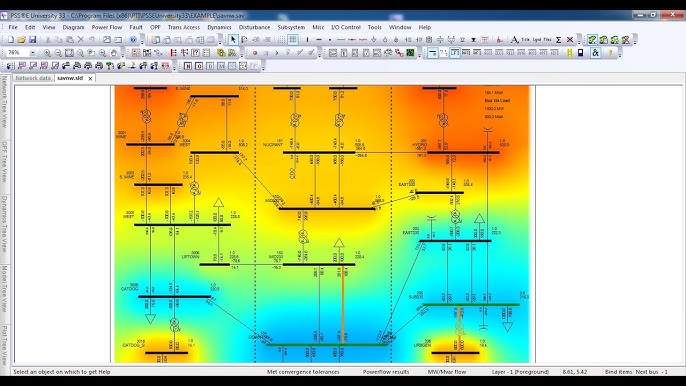Image resolution: width=686 pixels, height=386 pixels.
Task: Expand toolbar options after the contour map icons
Action: click(635, 40)
